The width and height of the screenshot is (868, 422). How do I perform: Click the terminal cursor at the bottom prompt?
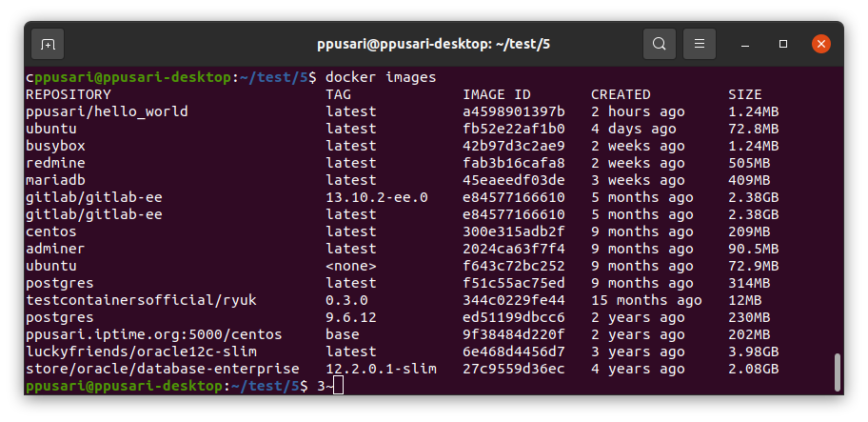(338, 386)
